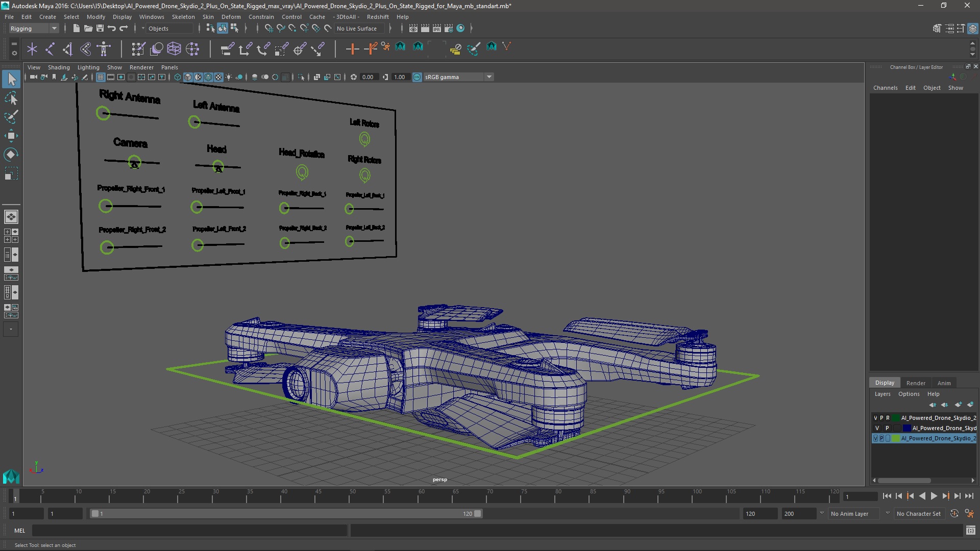Open the layer editor Options menu

pos(909,394)
